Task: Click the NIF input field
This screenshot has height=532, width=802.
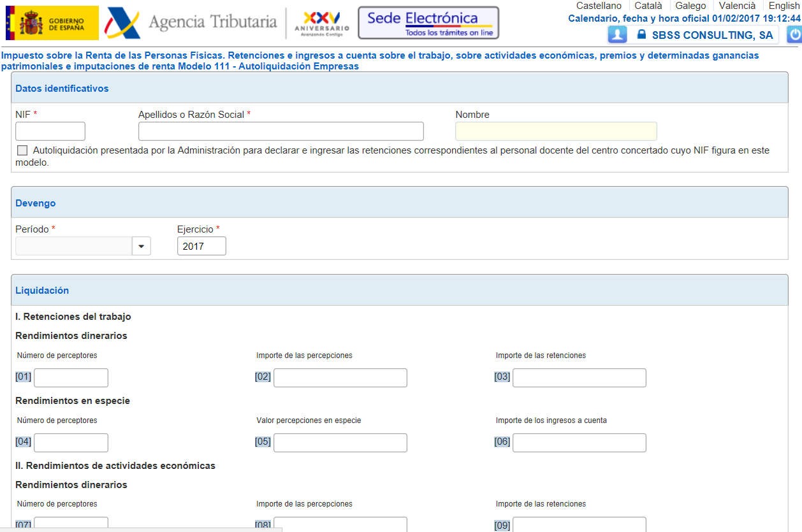Action: (50, 131)
